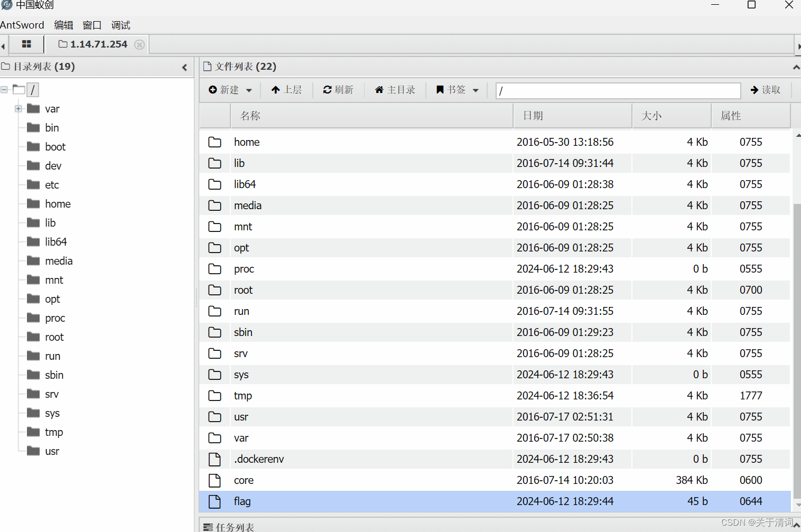The width and height of the screenshot is (801, 532).
Task: Collapse the file list panel chevron
Action: tap(796, 67)
